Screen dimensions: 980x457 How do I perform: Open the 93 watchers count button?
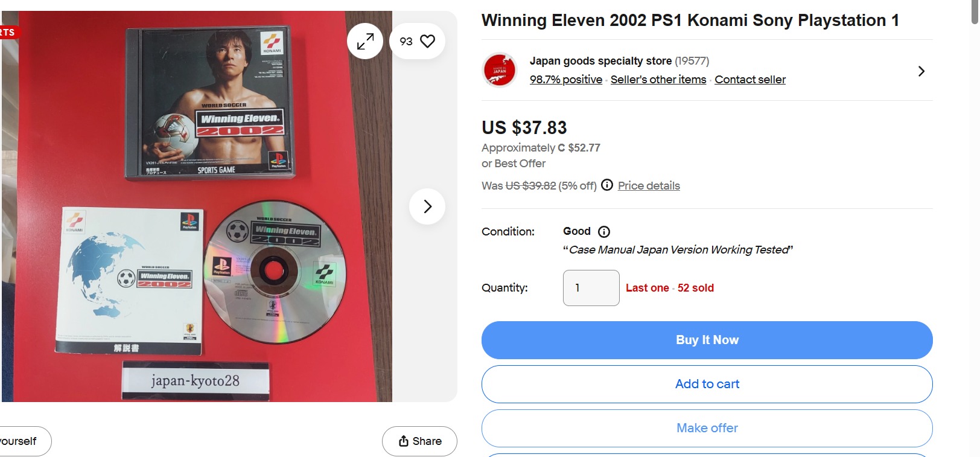click(418, 41)
